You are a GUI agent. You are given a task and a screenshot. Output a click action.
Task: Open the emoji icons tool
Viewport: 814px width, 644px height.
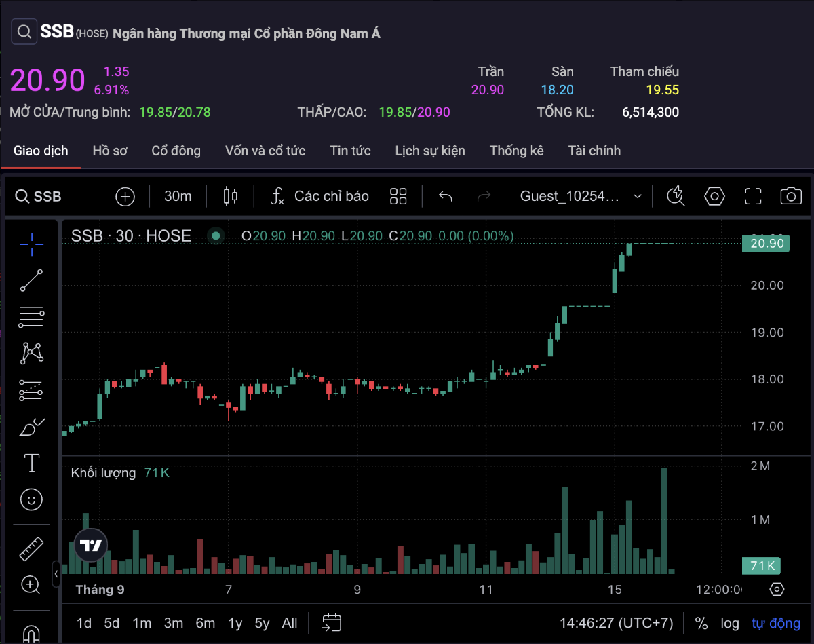tap(31, 500)
